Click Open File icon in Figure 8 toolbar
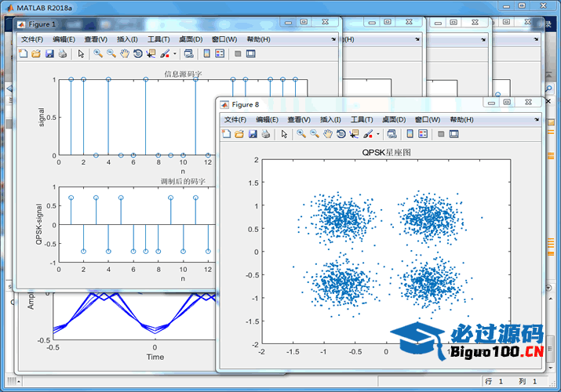 point(239,134)
